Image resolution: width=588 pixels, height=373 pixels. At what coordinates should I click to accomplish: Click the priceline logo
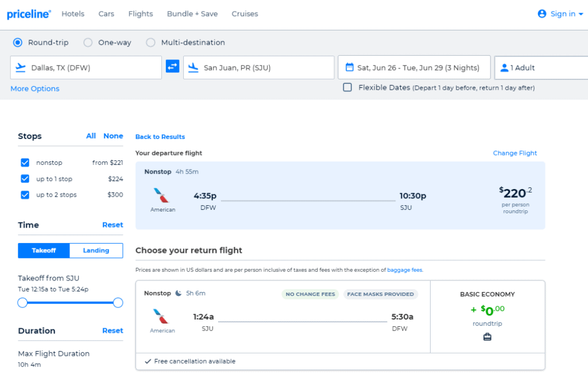point(29,14)
